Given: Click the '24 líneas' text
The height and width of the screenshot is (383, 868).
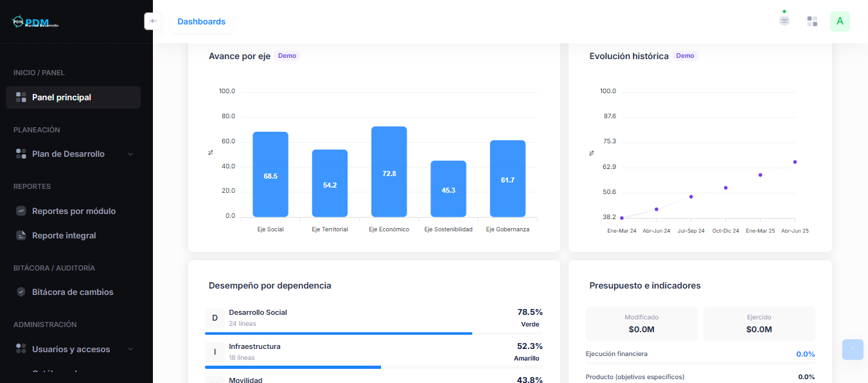Looking at the screenshot, I should pyautogui.click(x=242, y=324).
